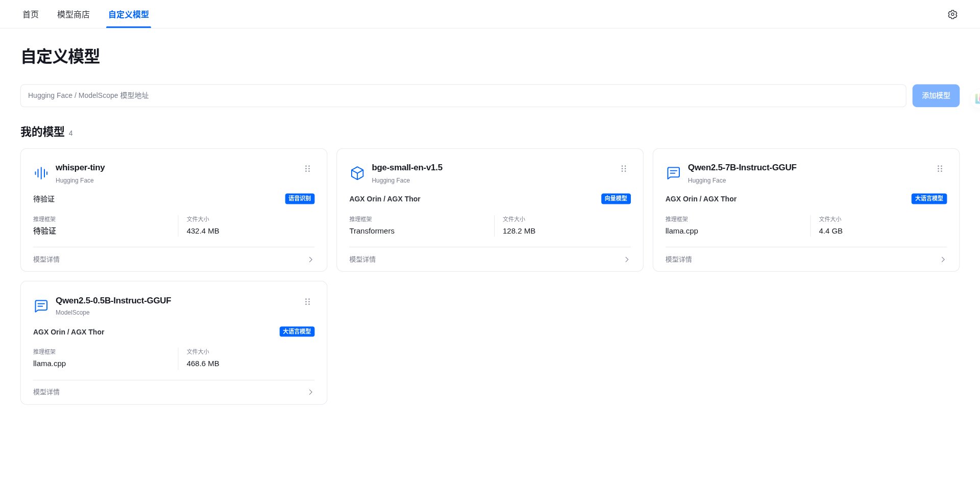Click the Qwen2.5-0.5B-Instruct-GGUF model title
980x489 pixels.
point(113,301)
